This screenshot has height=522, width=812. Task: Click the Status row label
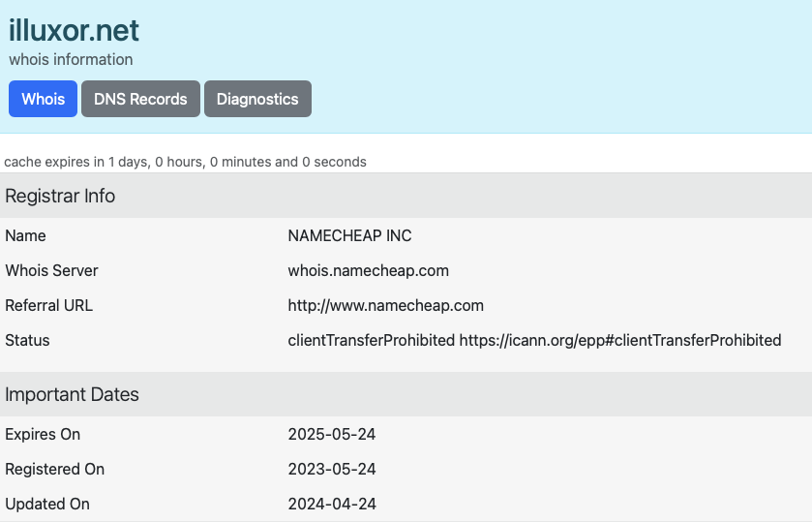pos(27,341)
